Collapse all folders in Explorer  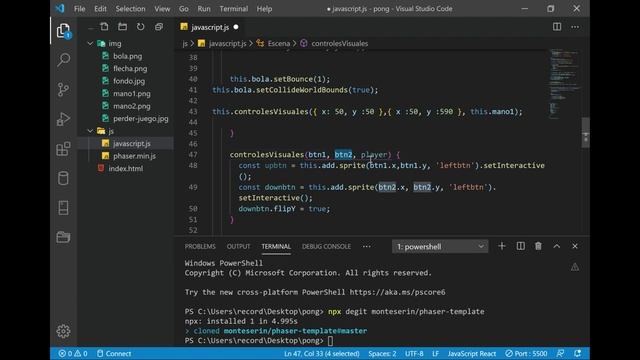pyautogui.click(x=159, y=27)
